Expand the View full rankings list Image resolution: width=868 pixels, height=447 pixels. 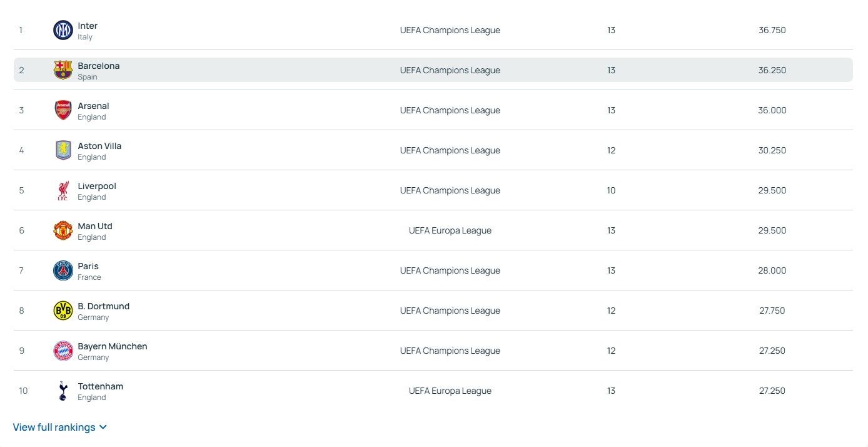tap(54, 427)
